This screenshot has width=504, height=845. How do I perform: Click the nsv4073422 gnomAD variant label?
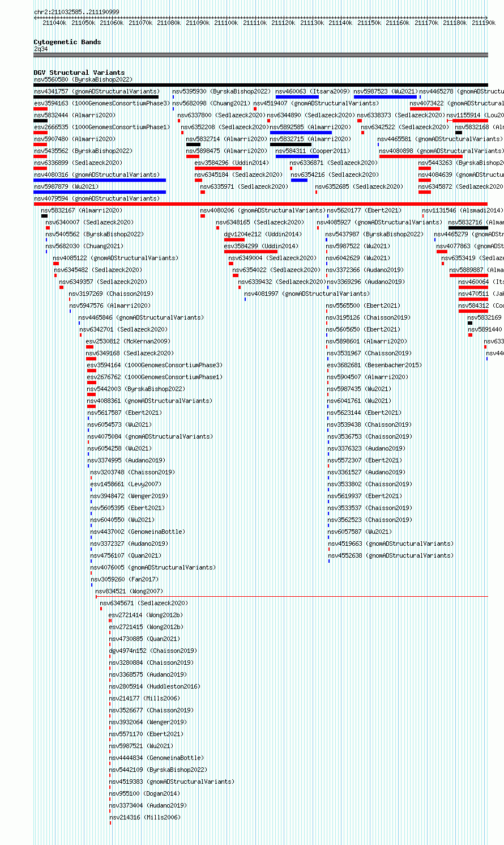[457, 104]
